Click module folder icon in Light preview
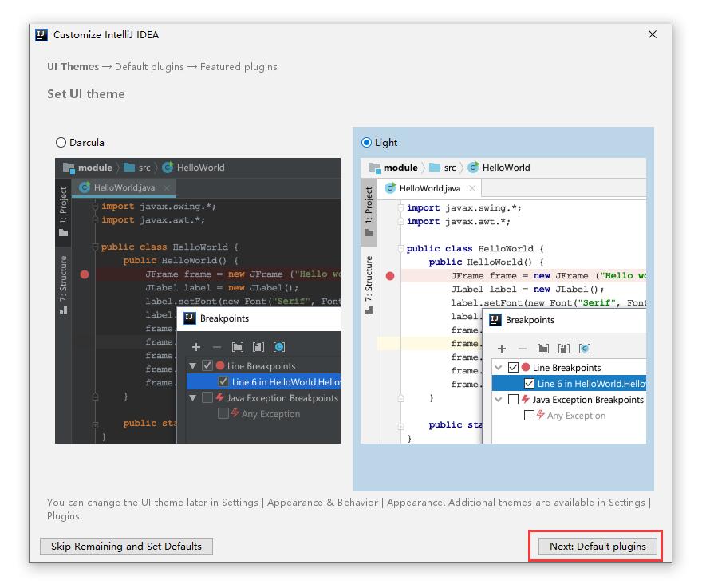 coord(374,168)
